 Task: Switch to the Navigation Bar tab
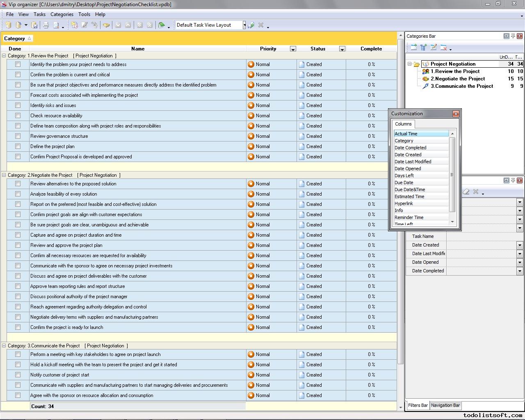(445, 405)
